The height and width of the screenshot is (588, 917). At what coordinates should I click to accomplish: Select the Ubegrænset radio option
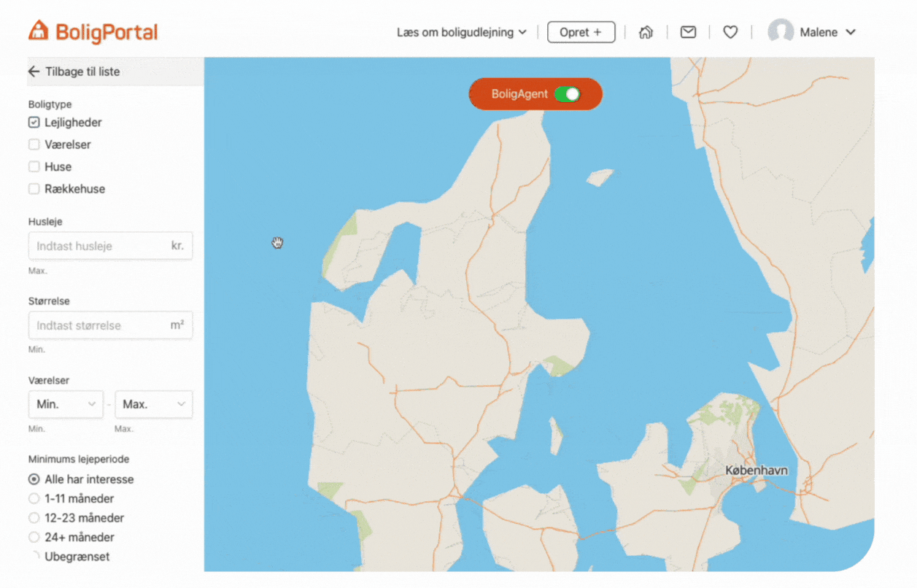[x=34, y=557]
